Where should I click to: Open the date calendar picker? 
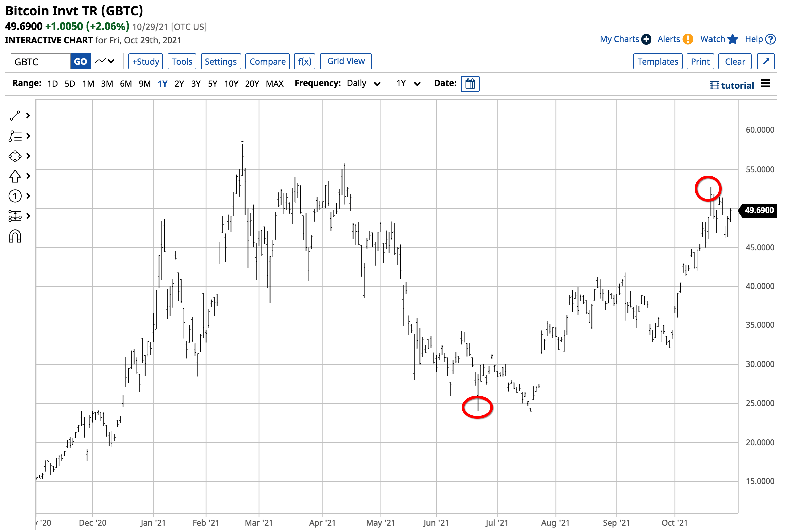click(x=470, y=84)
